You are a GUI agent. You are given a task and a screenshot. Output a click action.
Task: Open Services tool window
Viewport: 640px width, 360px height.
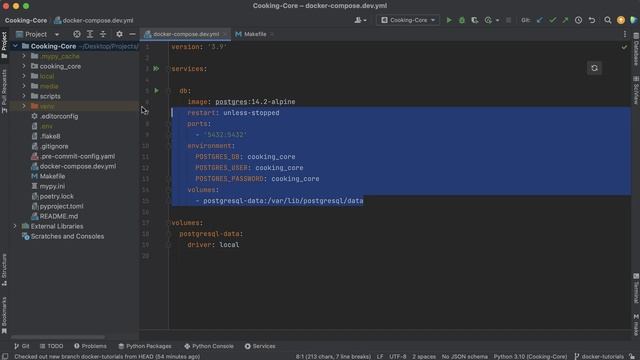[260, 346]
